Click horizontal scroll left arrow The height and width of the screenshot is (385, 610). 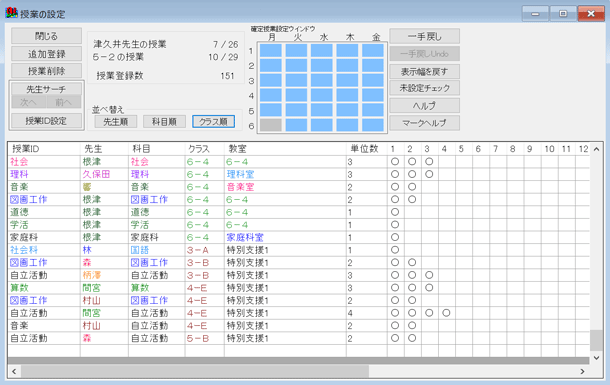pyautogui.click(x=14, y=371)
